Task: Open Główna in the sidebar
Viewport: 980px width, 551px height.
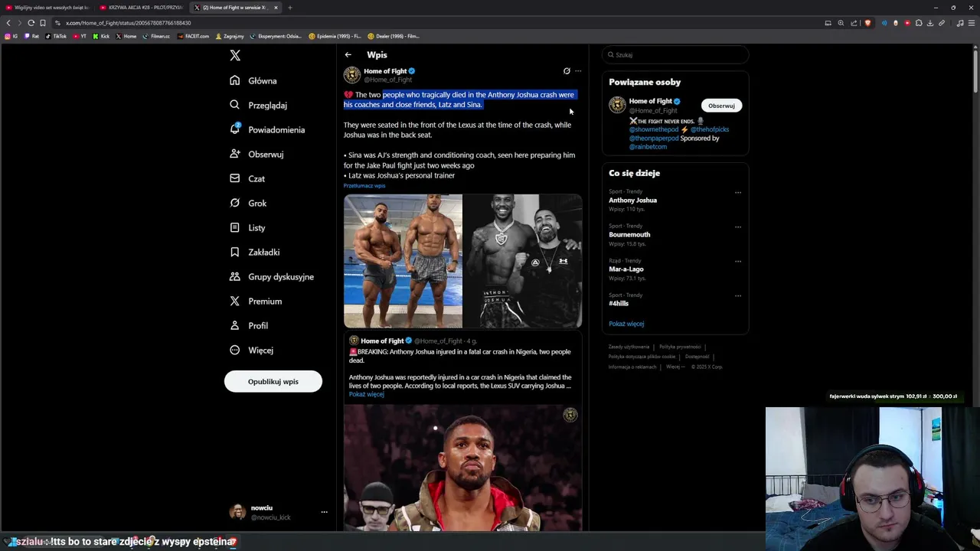Action: pos(253,80)
